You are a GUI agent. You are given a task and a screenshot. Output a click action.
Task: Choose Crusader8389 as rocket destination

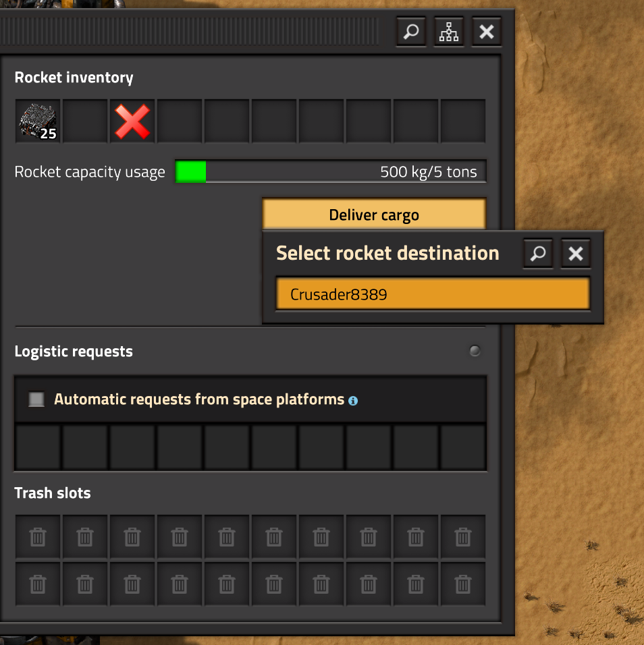433,293
